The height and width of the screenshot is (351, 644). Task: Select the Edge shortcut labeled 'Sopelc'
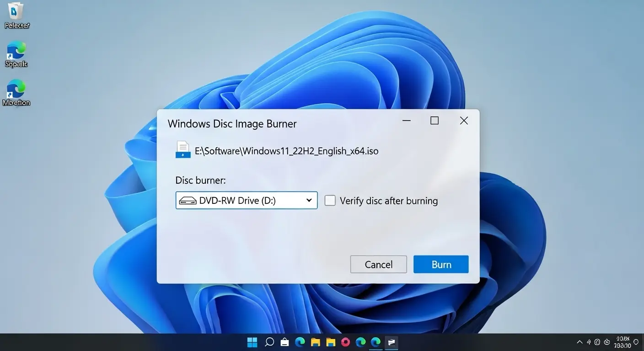click(16, 54)
